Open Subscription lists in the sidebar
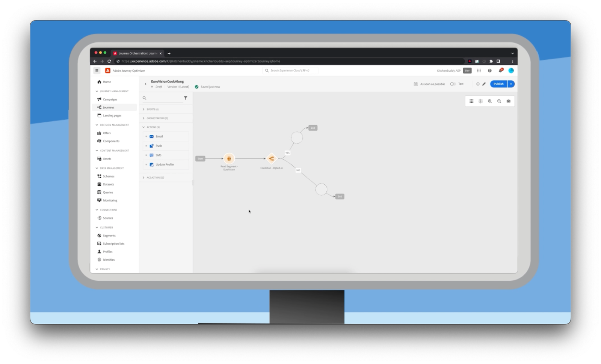 (110, 244)
